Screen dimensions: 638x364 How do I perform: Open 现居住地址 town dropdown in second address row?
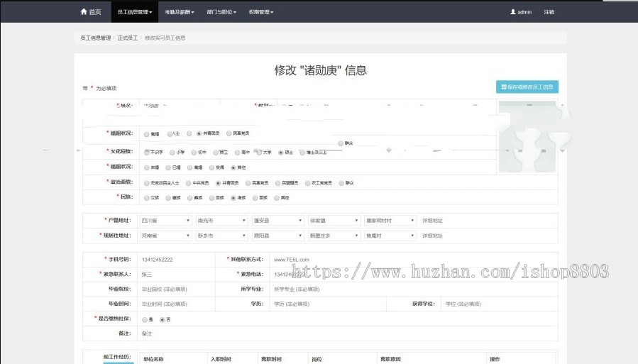pos(334,236)
